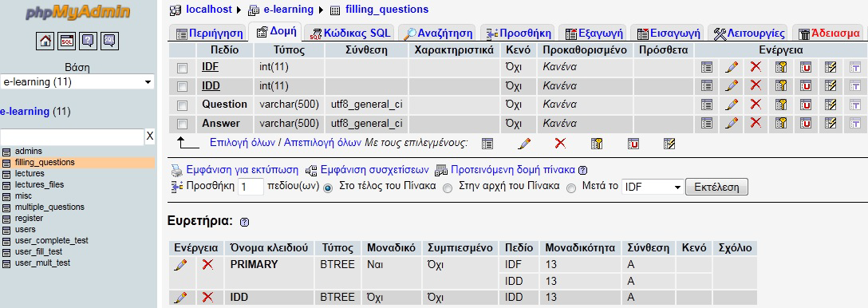Switch to the Περιήγηση tab
Image resolution: width=868 pixels, height=308 pixels.
point(209,34)
